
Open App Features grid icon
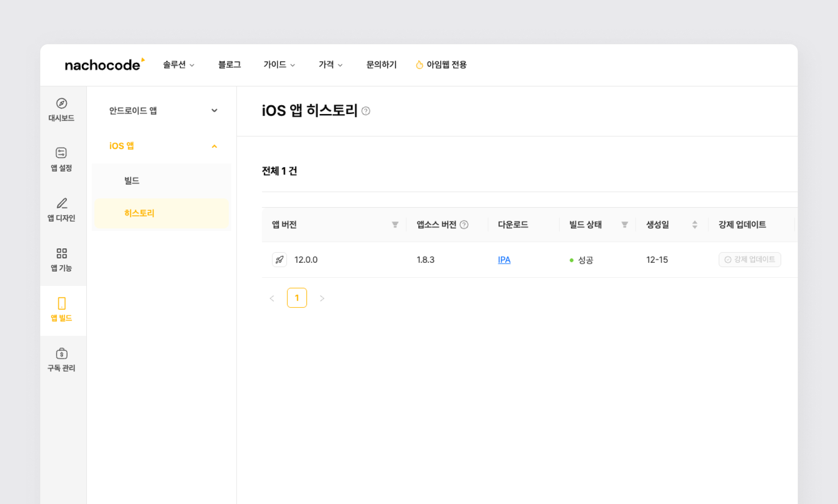[x=61, y=253]
